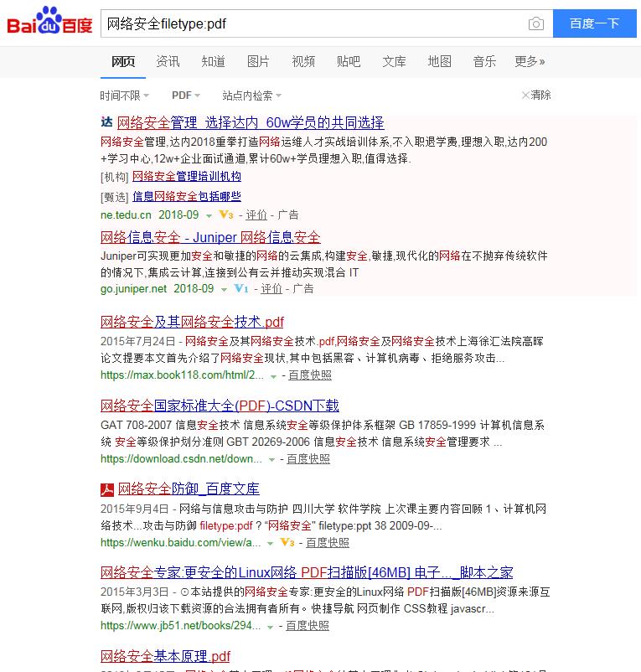
Task: Click https://download.csdn.net/down... URL
Action: [x=181, y=458]
